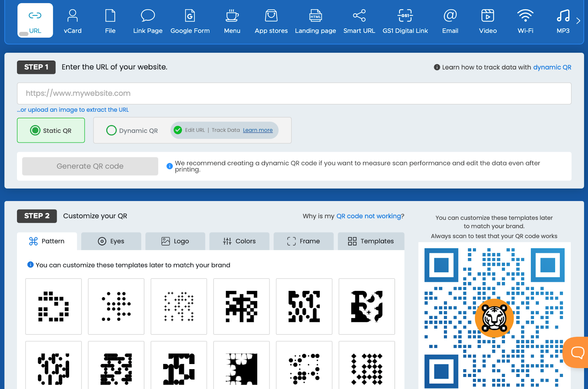Screen dimensions: 588x389
Task: Choose the round dots pattern thumbnail
Action: pyautogui.click(x=116, y=306)
